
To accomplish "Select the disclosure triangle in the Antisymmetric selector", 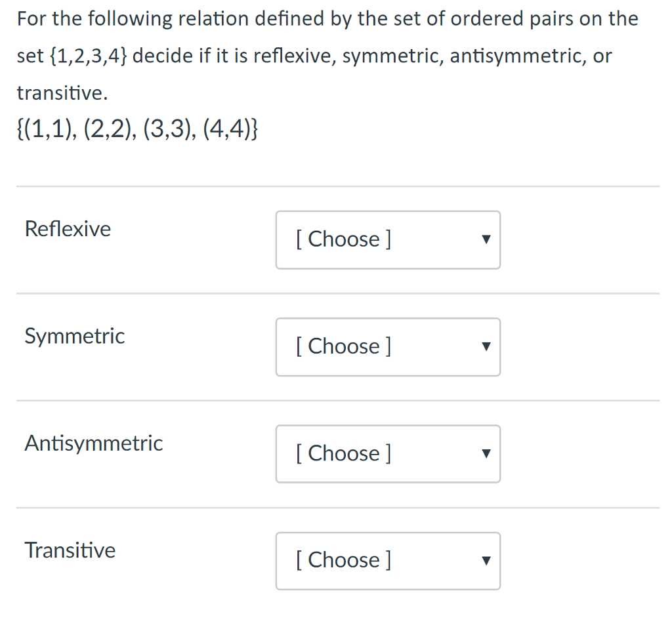I will (x=486, y=454).
